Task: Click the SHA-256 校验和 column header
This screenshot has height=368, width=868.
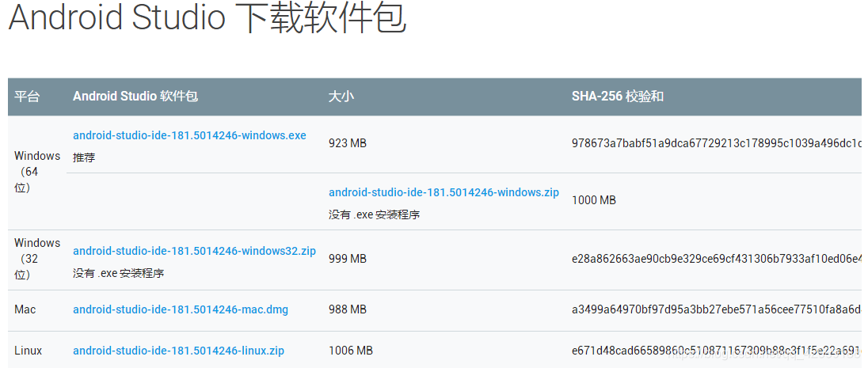Action: pos(618,97)
